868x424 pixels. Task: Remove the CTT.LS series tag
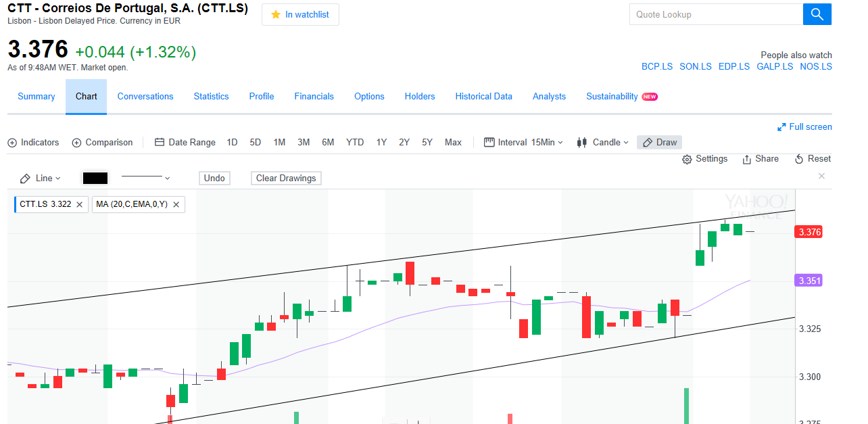[79, 204]
